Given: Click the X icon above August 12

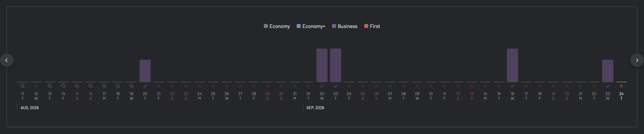Looking at the screenshot, I should pyautogui.click(x=36, y=86).
